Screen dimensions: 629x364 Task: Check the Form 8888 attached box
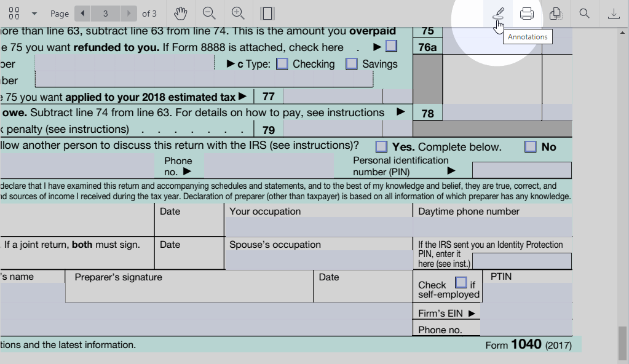tap(391, 46)
